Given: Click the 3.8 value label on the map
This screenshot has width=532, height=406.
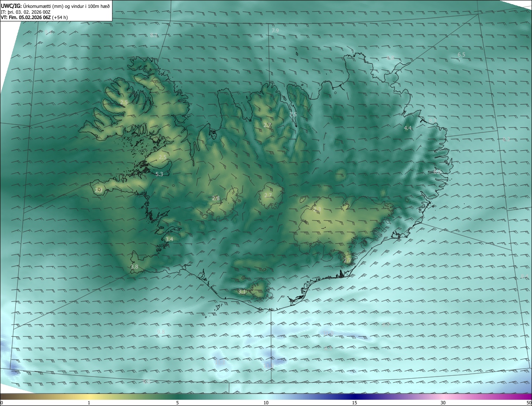Looking at the screenshot, I should tap(134, 267).
